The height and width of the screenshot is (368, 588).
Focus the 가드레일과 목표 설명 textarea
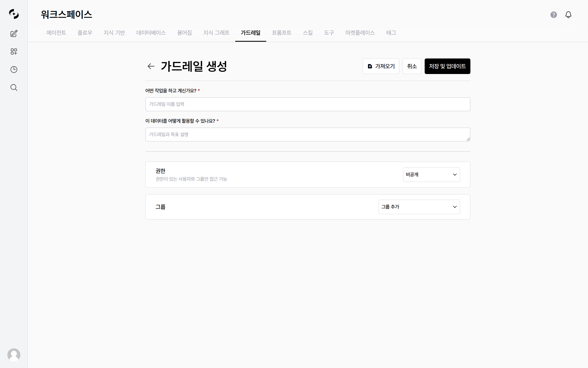(308, 134)
